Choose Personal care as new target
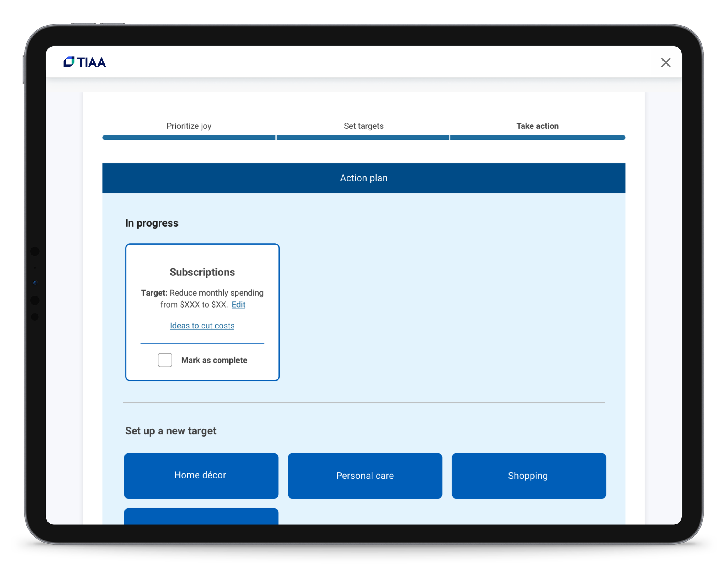The height and width of the screenshot is (569, 728). [365, 475]
